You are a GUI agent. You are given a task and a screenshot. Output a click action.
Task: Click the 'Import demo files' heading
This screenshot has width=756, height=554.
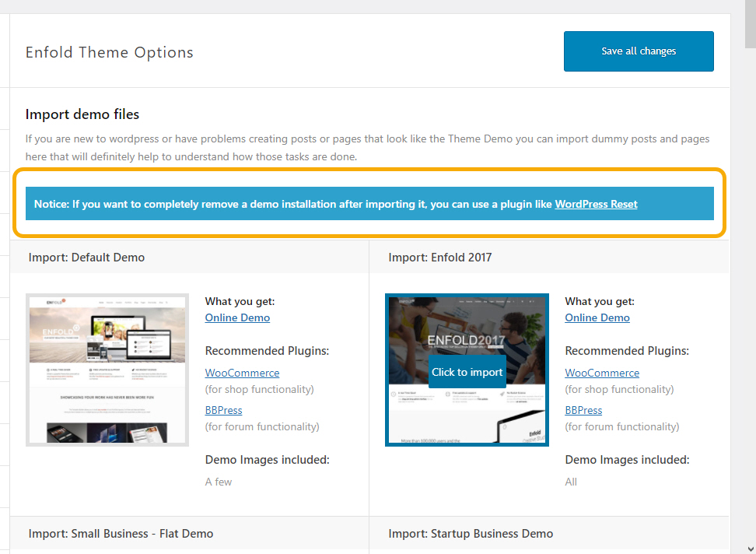(82, 114)
